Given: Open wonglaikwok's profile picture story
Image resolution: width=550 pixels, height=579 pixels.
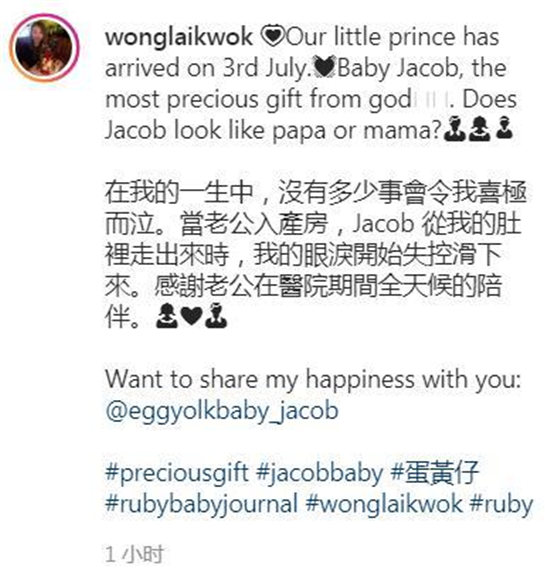Looking at the screenshot, I should tap(45, 48).
